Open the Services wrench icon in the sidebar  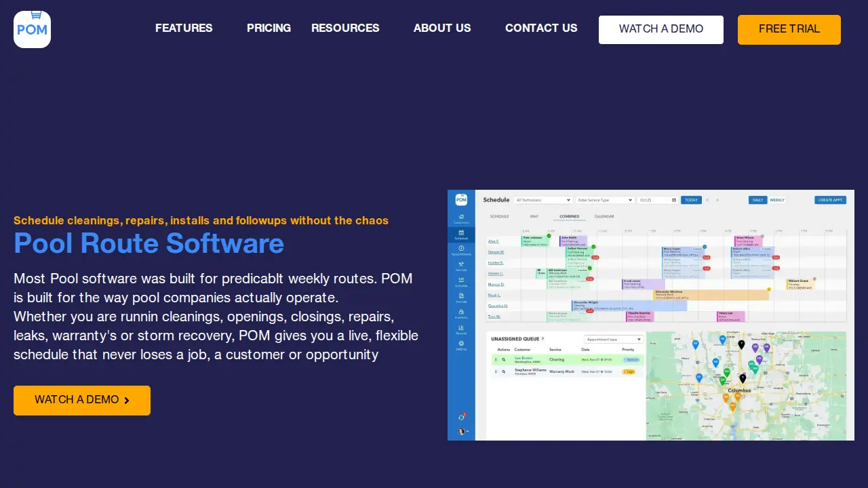click(x=461, y=266)
